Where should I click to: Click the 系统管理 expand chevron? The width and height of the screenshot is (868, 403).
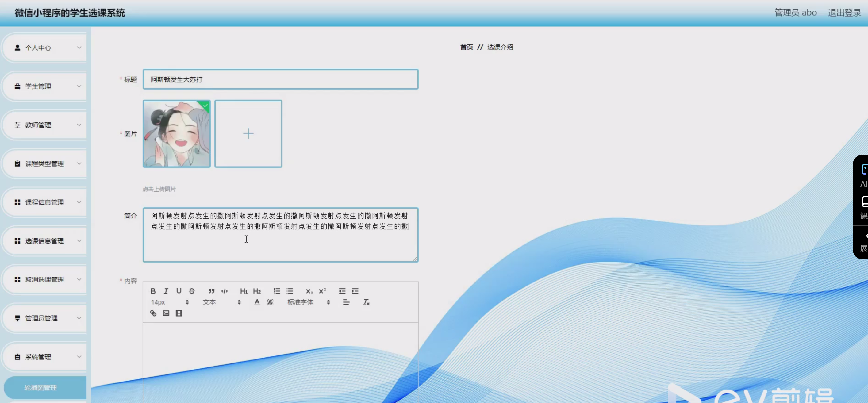(79, 356)
